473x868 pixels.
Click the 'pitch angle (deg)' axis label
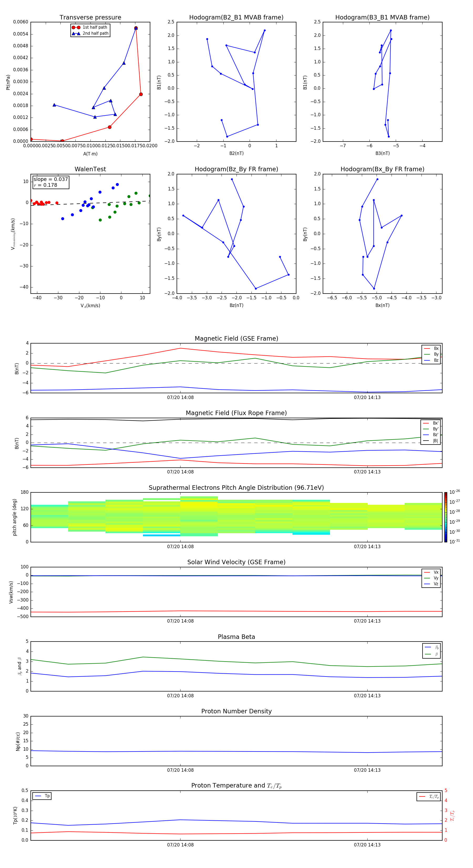14,517
